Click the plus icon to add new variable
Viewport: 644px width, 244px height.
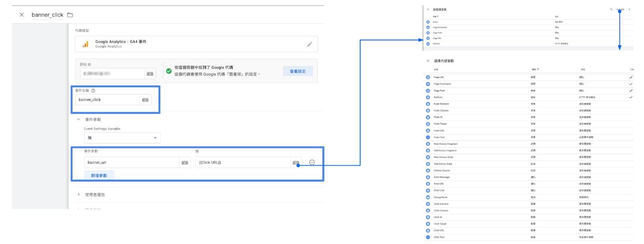pos(630,9)
